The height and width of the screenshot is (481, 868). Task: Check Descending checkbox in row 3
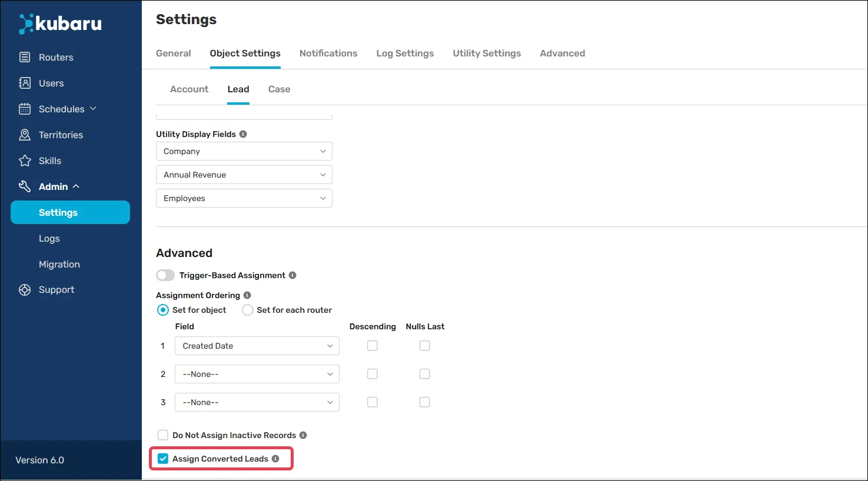[x=373, y=402]
